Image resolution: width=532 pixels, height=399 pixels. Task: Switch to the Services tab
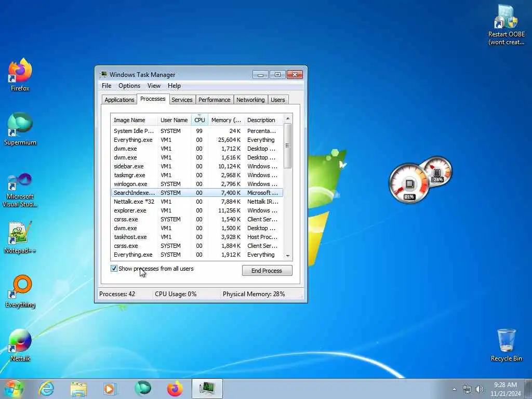point(182,100)
